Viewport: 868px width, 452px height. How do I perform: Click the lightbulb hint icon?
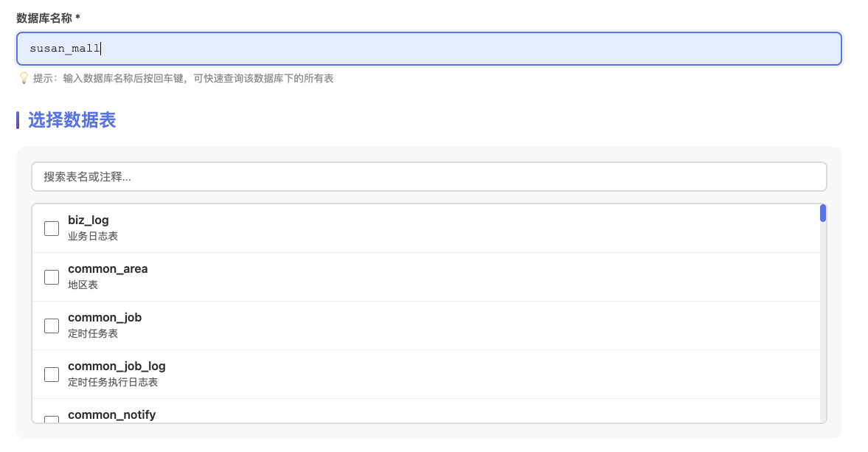(x=24, y=78)
